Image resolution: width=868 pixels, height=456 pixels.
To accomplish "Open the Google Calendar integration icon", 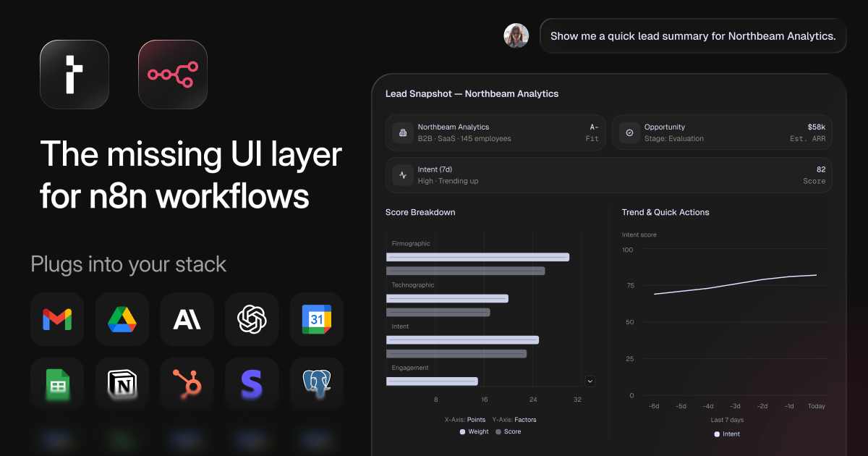I will (x=317, y=319).
